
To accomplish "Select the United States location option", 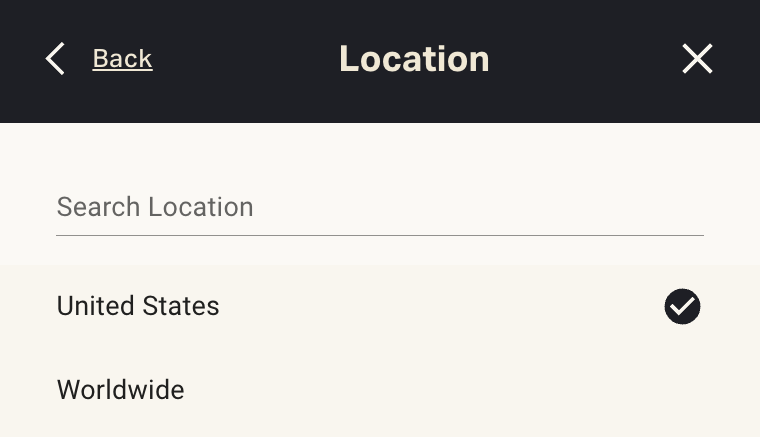I will [138, 306].
